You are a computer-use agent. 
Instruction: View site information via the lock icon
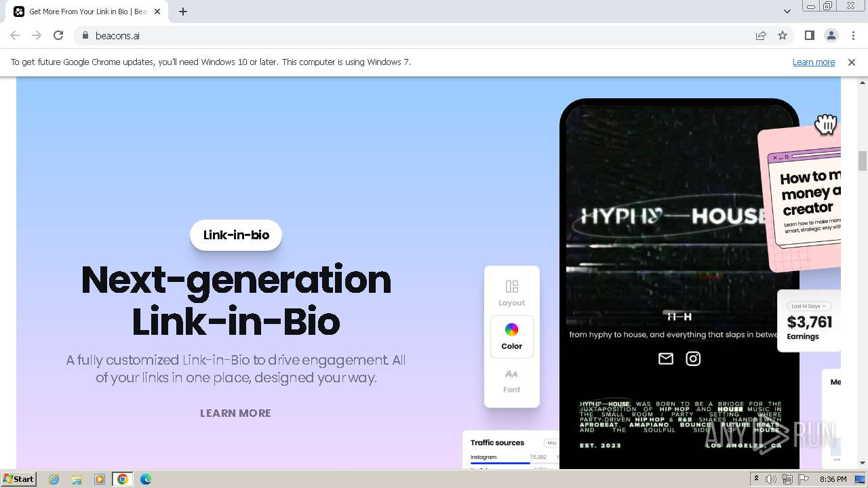[x=85, y=35]
